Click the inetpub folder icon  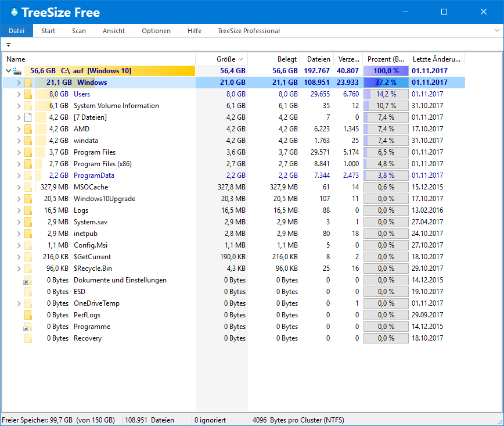pos(28,234)
